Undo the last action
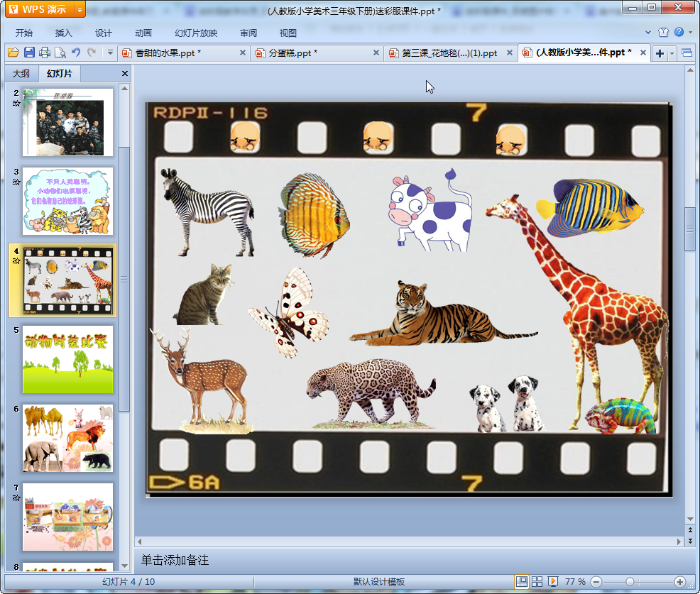The image size is (700, 594). 76,53
